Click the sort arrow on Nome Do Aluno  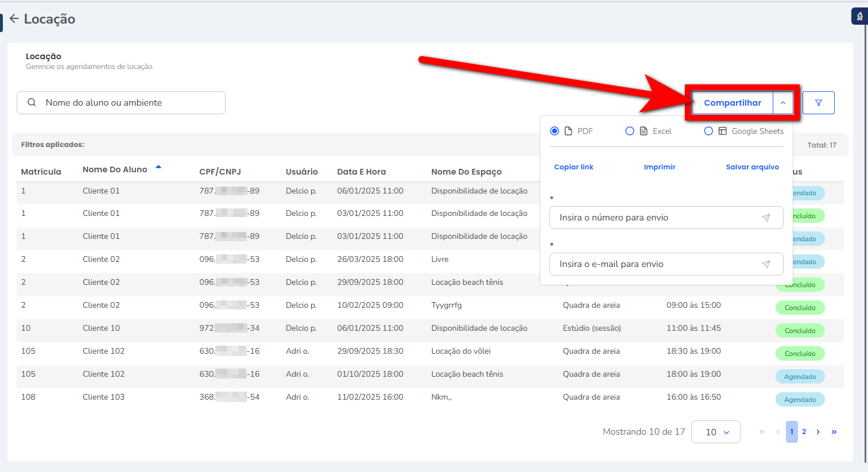158,168
